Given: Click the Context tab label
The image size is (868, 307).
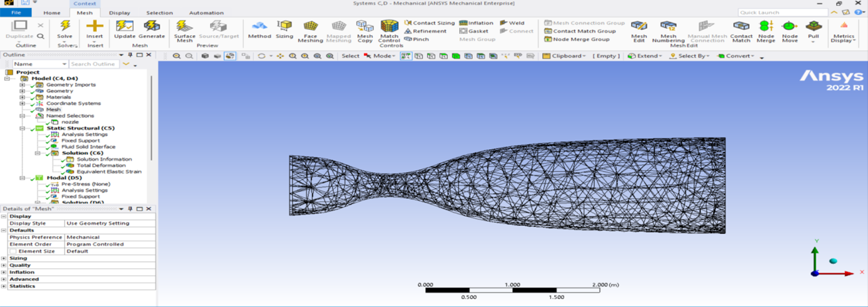Looking at the screenshot, I should (x=85, y=4).
